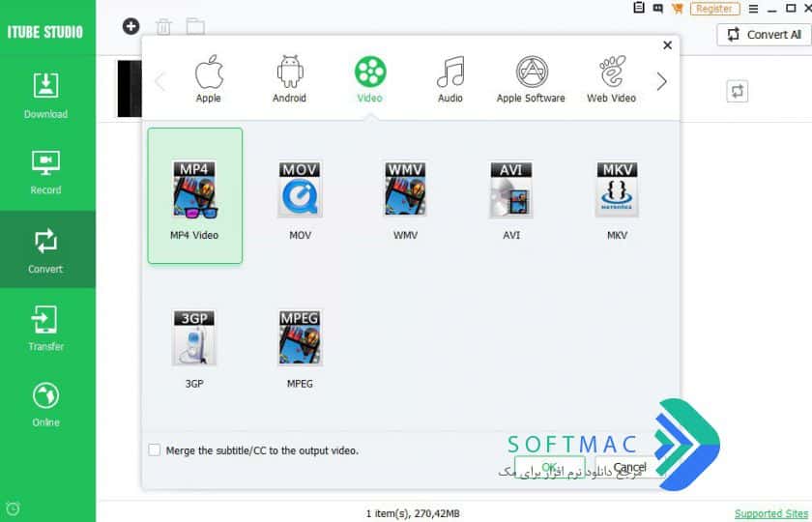Image resolution: width=812 pixels, height=522 pixels.
Task: Choose MKV format
Action: [617, 200]
